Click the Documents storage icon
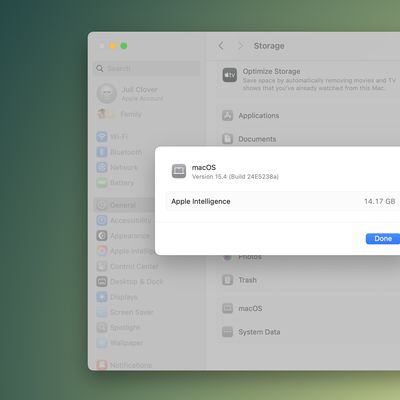 click(228, 139)
